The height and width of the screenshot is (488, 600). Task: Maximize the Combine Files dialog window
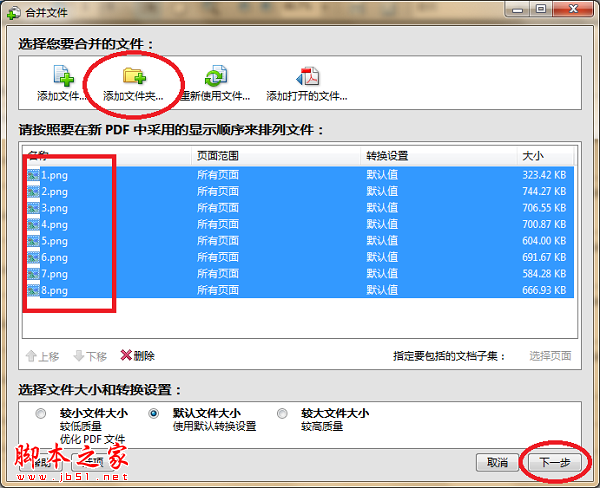(x=541, y=9)
